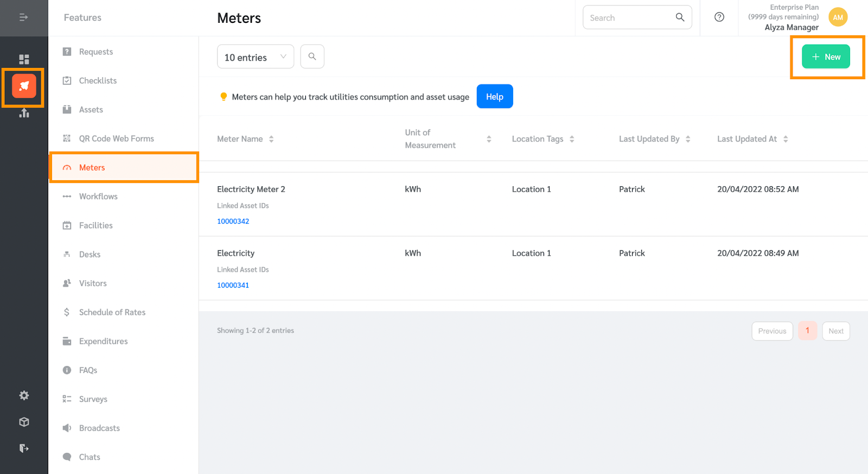Open the dashboard grid icon in left sidebar

pyautogui.click(x=24, y=59)
